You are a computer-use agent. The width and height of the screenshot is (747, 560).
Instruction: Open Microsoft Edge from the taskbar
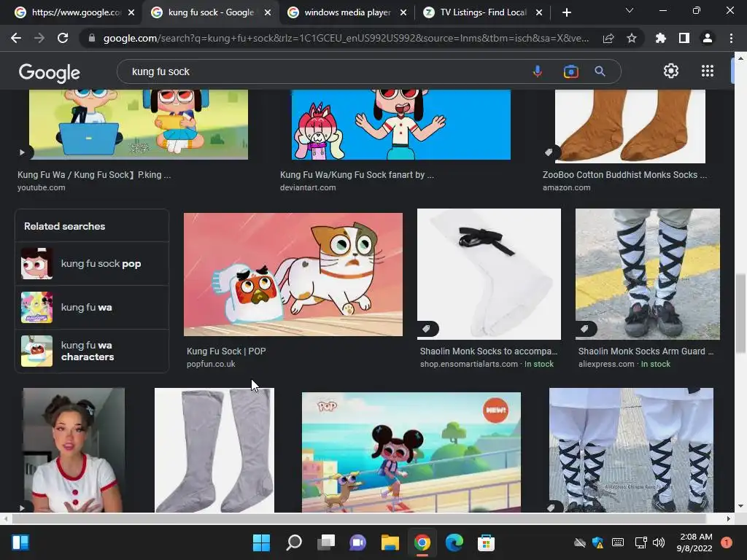coord(454,542)
